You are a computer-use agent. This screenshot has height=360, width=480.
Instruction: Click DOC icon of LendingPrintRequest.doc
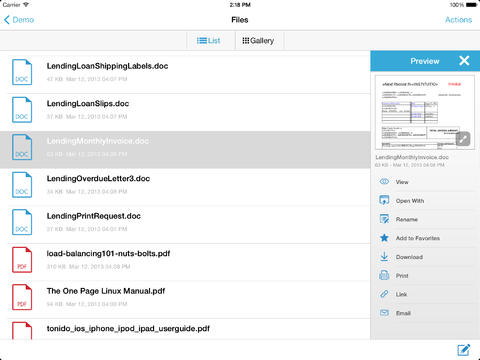[x=22, y=222]
